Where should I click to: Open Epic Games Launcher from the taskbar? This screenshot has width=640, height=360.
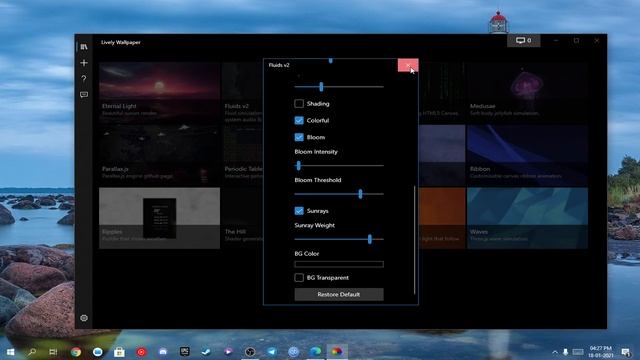tap(184, 351)
